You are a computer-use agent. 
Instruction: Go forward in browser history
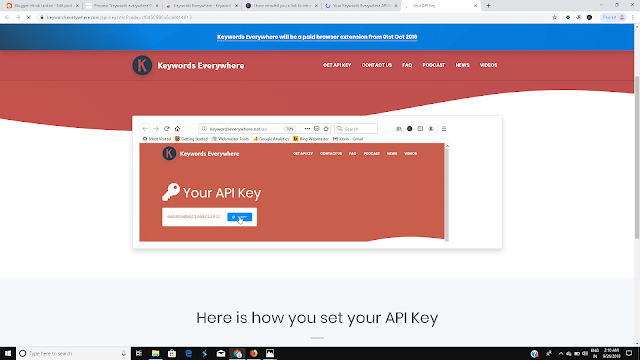[18, 17]
